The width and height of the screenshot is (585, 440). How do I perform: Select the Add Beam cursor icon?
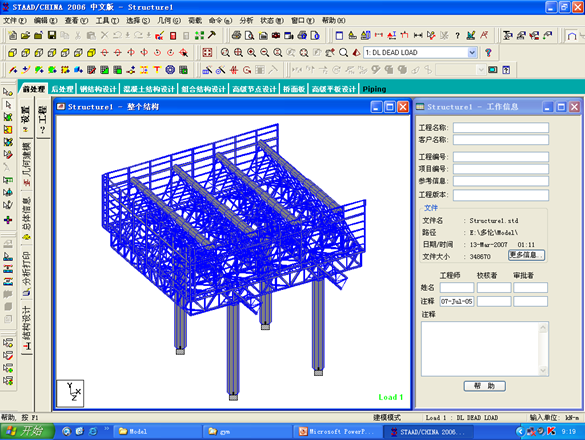click(13, 70)
